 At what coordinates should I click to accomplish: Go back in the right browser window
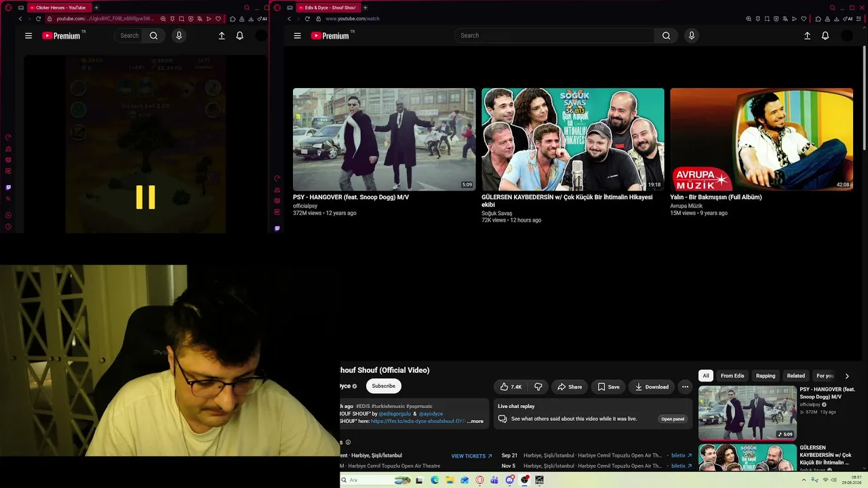pos(289,19)
